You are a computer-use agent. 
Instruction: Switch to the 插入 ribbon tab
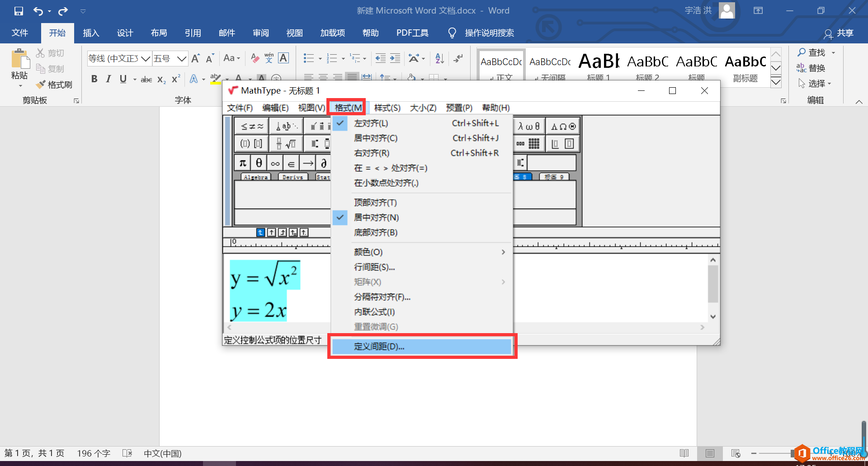coord(91,33)
